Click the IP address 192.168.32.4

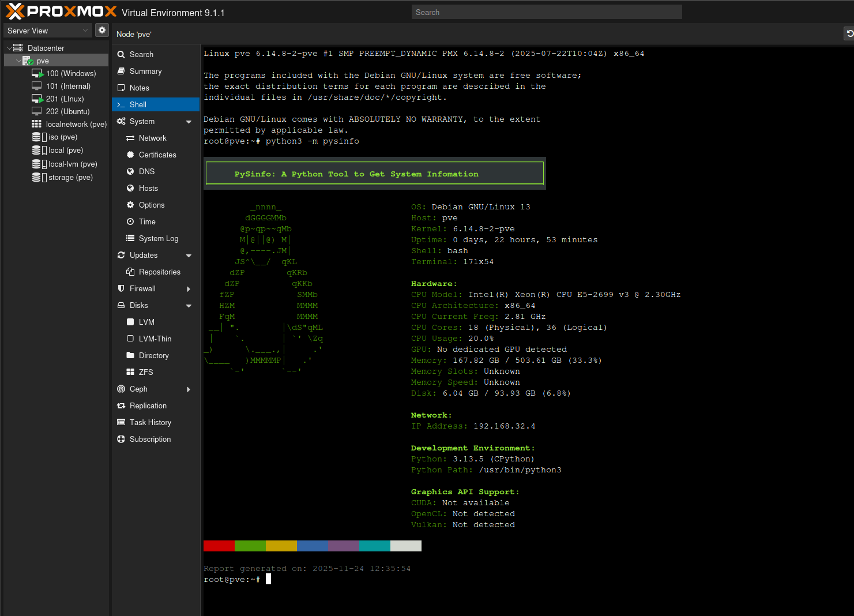coord(505,426)
